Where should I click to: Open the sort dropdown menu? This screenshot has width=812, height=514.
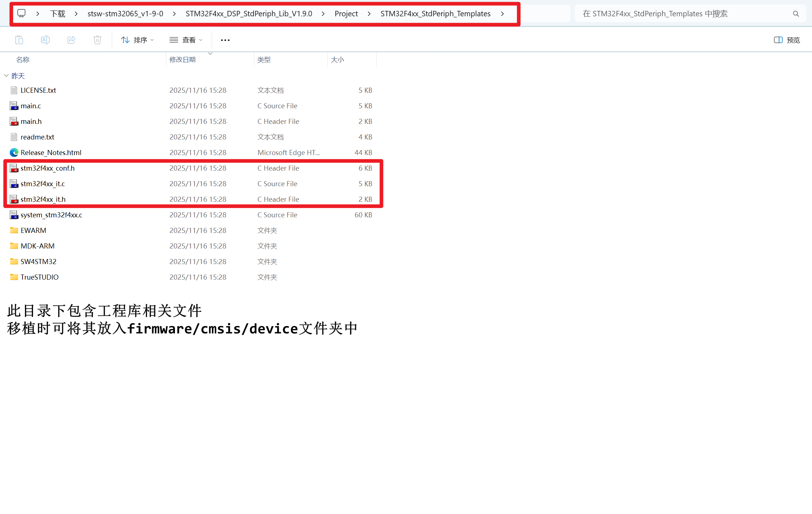[x=137, y=40]
